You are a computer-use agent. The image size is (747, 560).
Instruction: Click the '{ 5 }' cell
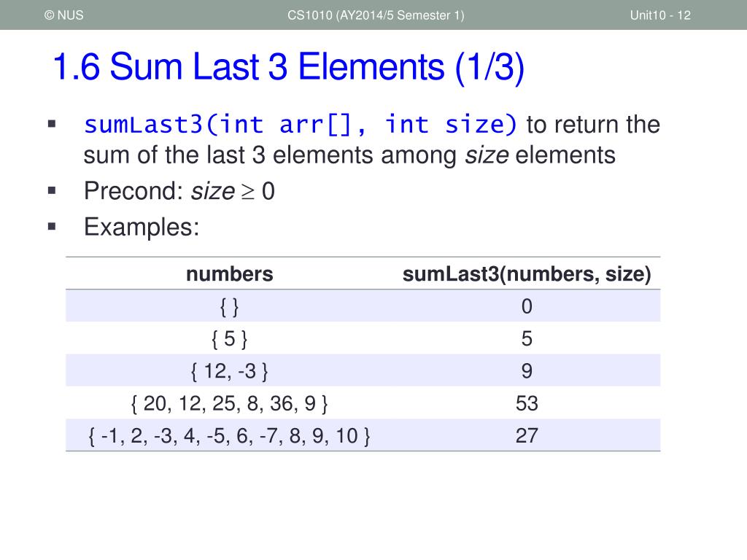click(x=230, y=339)
